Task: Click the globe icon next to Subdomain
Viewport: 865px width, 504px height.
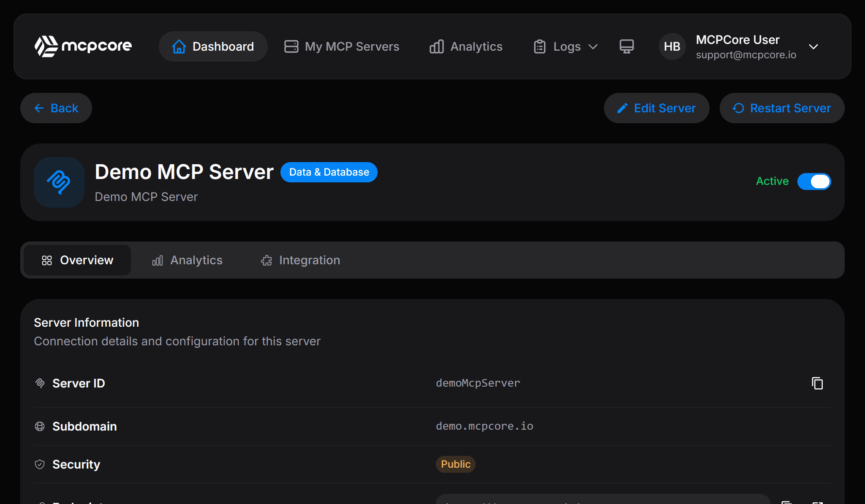Action: (x=39, y=426)
